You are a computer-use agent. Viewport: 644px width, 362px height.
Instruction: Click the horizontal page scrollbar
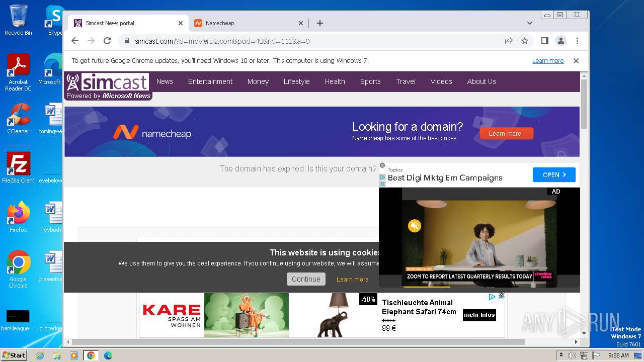(298, 342)
